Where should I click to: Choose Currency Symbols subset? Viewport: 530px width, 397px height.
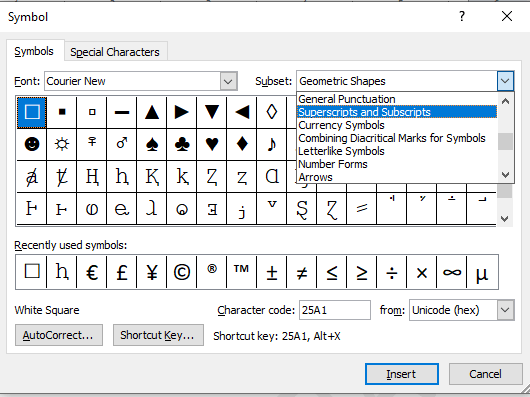(397, 125)
